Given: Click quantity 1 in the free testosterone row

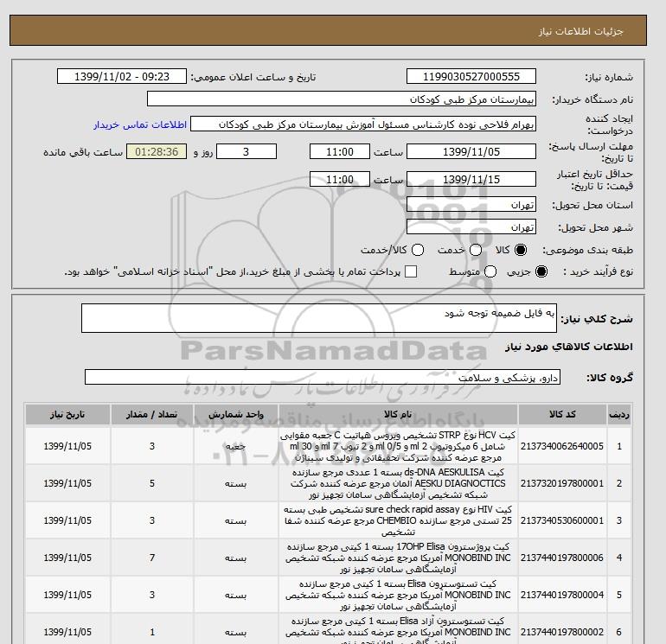Looking at the screenshot, I should (152, 632).
